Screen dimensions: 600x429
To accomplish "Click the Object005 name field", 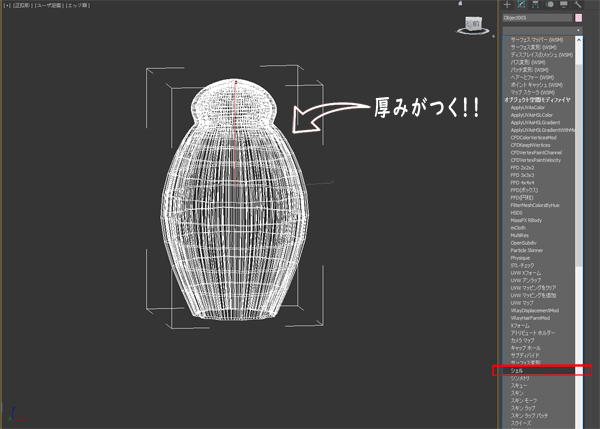I will [x=535, y=19].
